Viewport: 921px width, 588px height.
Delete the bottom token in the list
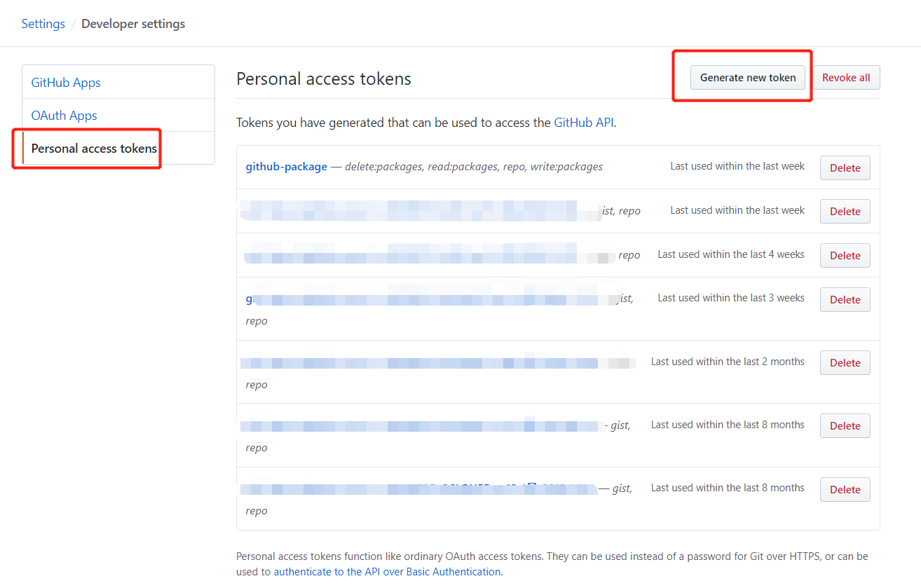[x=845, y=490]
